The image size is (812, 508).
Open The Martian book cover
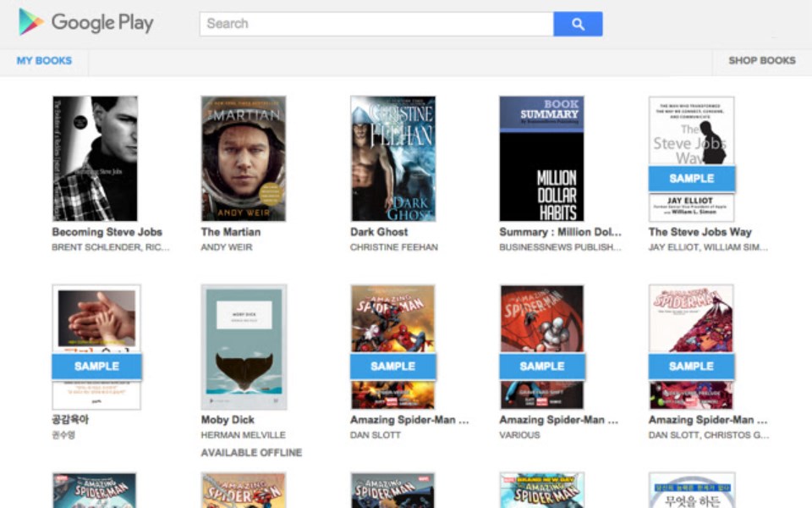(x=244, y=157)
